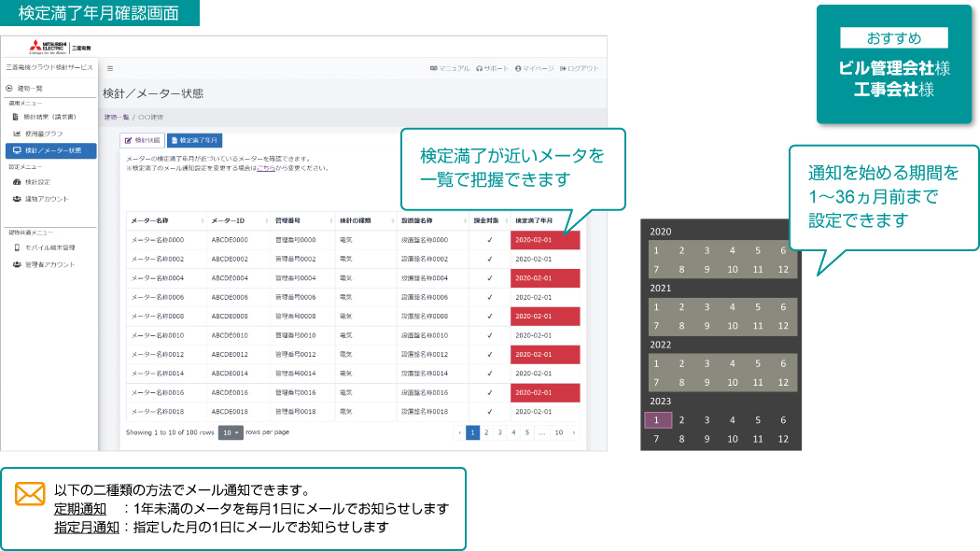Open マイページ user profile icon
Viewport: 980px width, 551px height.
(518, 68)
